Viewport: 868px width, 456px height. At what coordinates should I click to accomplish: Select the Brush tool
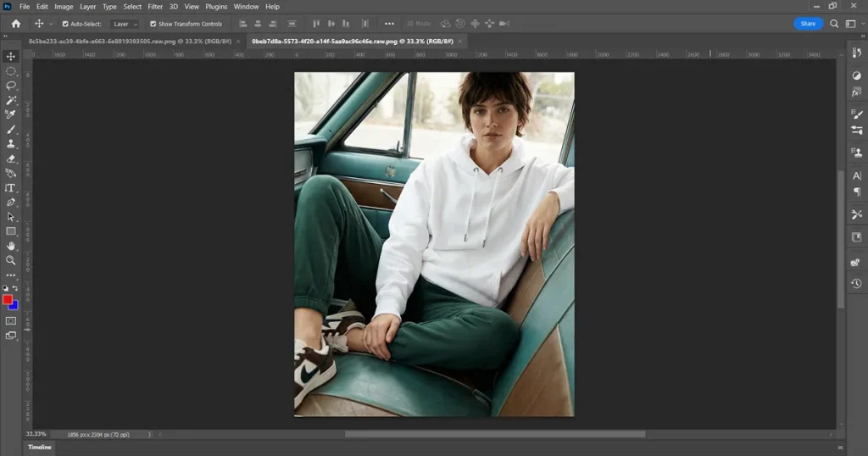[x=11, y=130]
